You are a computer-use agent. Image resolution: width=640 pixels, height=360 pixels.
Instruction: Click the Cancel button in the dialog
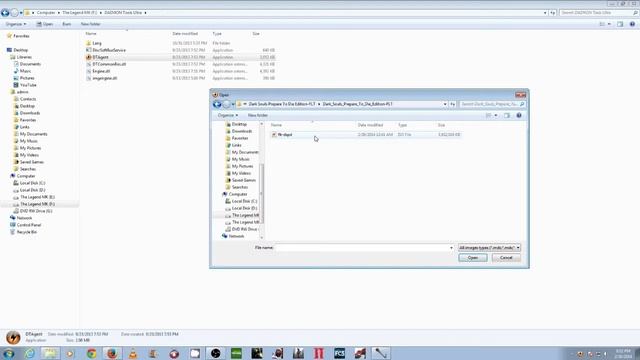pos(506,258)
